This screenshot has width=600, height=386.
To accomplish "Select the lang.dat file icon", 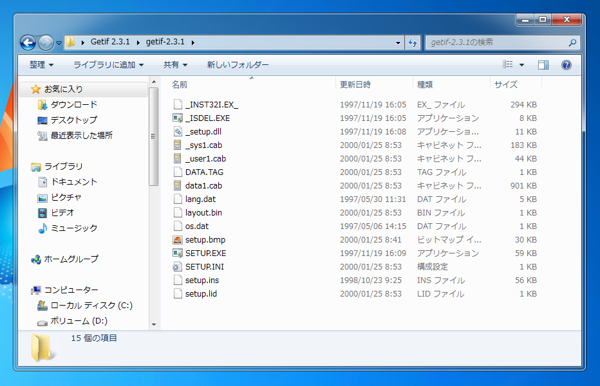I will pyautogui.click(x=178, y=199).
